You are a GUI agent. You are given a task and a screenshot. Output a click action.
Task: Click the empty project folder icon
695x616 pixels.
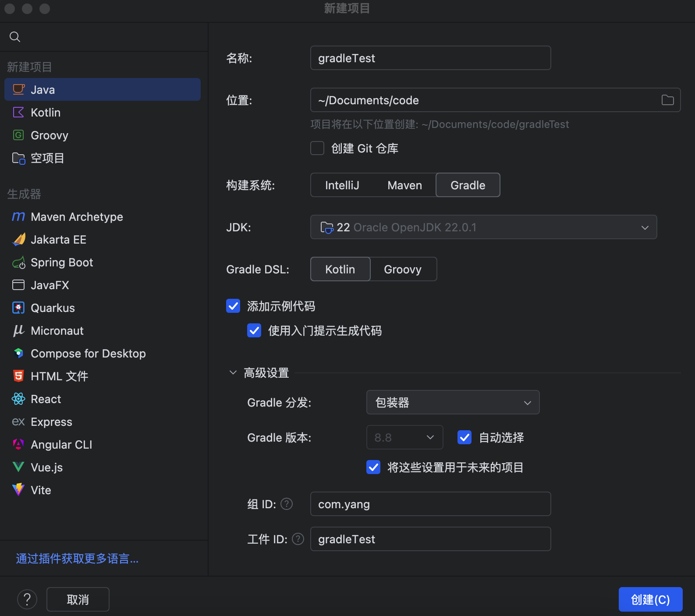point(18,158)
